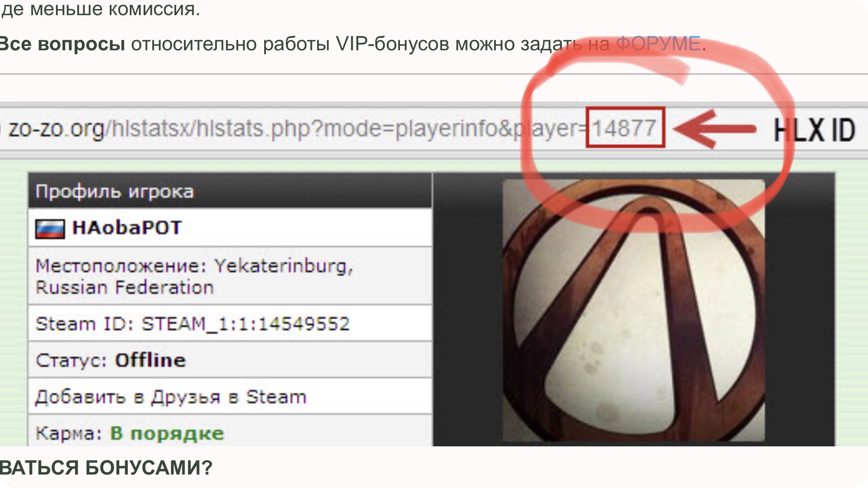Click the Карма label

(x=69, y=433)
